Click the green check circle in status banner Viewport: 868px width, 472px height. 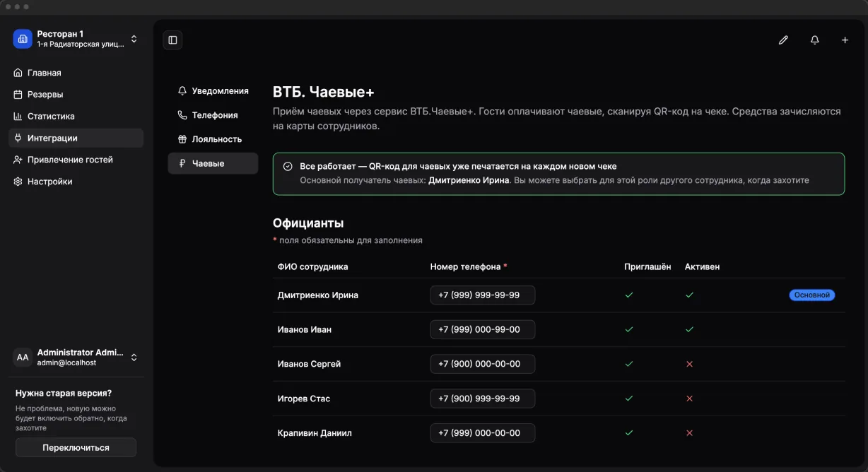(288, 167)
